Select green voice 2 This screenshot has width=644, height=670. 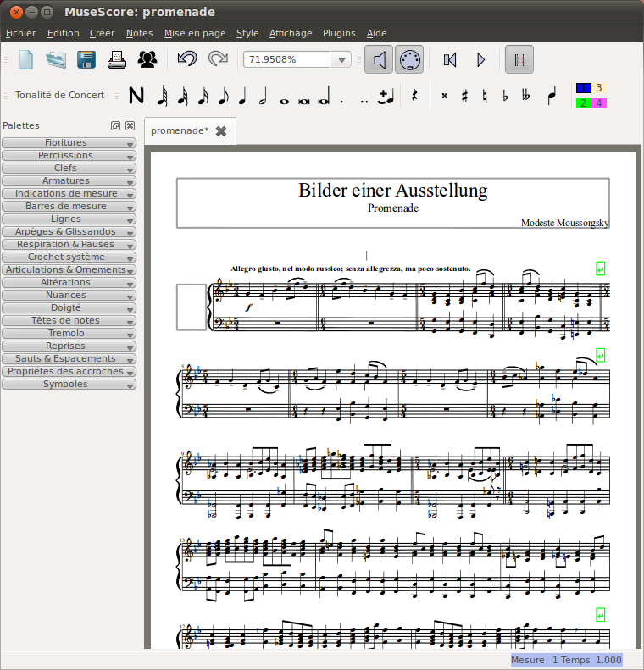point(584,103)
